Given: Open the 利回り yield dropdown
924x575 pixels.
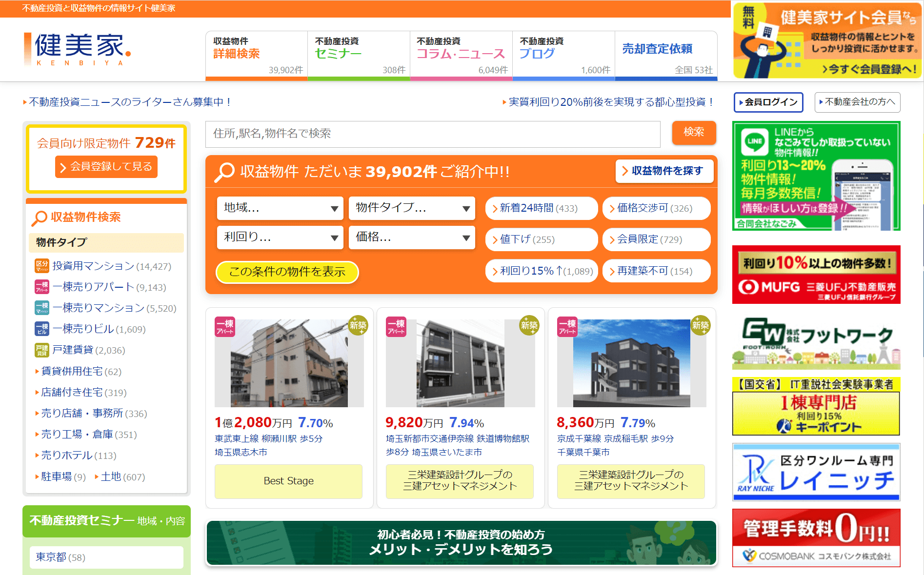Looking at the screenshot, I should click(x=280, y=238).
